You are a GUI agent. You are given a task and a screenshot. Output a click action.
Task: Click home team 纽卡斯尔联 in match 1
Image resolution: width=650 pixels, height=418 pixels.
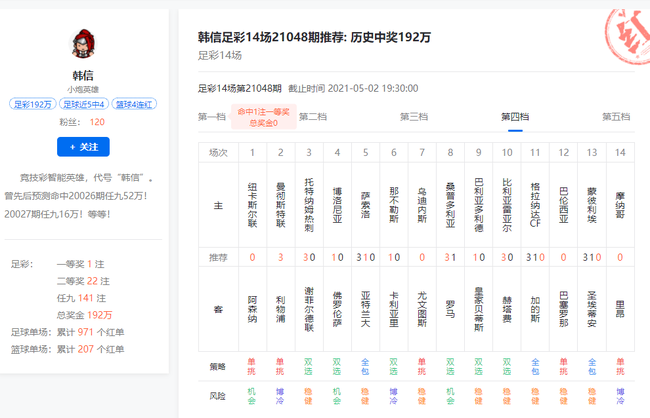pyautogui.click(x=252, y=205)
